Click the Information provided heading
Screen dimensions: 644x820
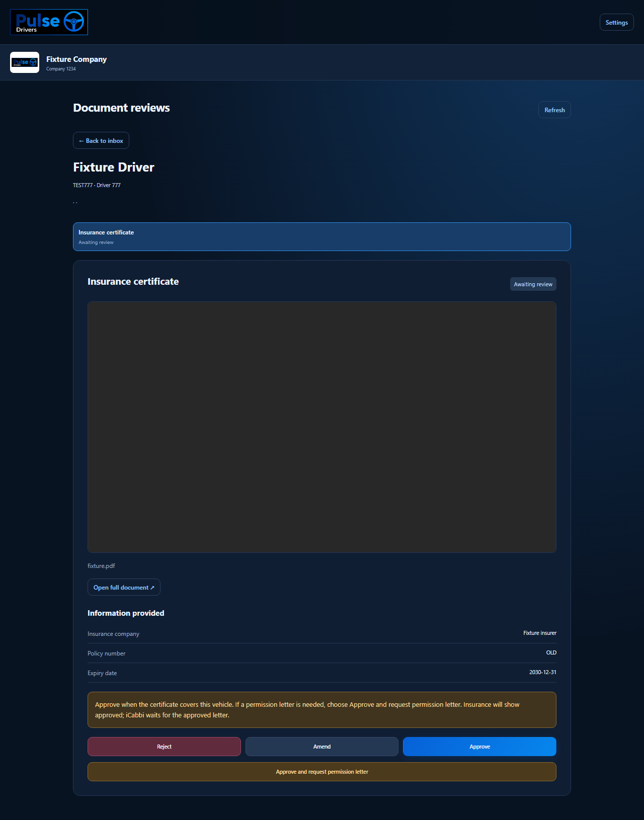pyautogui.click(x=126, y=613)
